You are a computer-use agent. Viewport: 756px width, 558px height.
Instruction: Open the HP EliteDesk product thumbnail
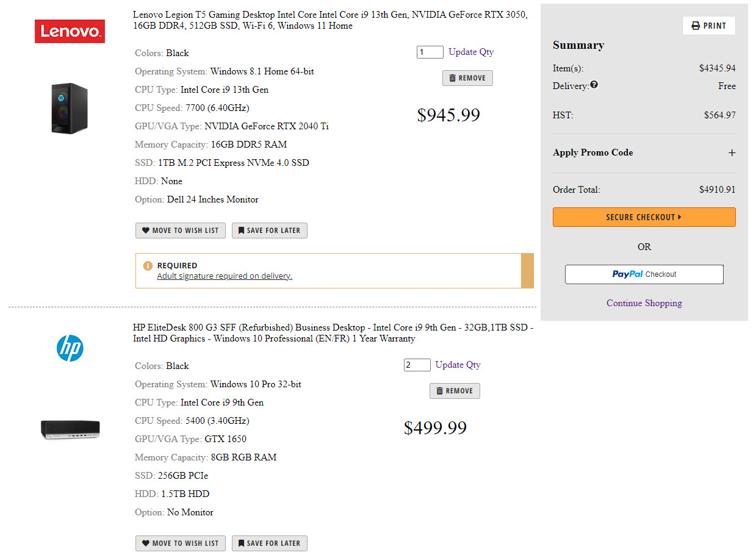(x=70, y=430)
